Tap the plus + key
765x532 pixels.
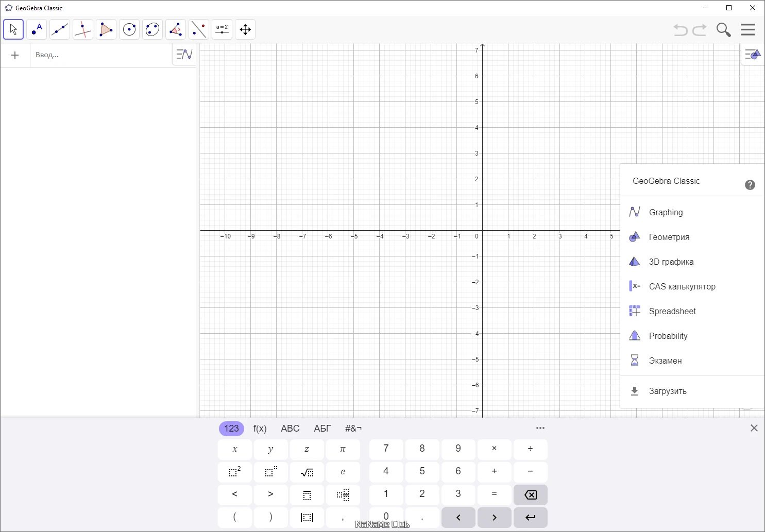point(495,472)
